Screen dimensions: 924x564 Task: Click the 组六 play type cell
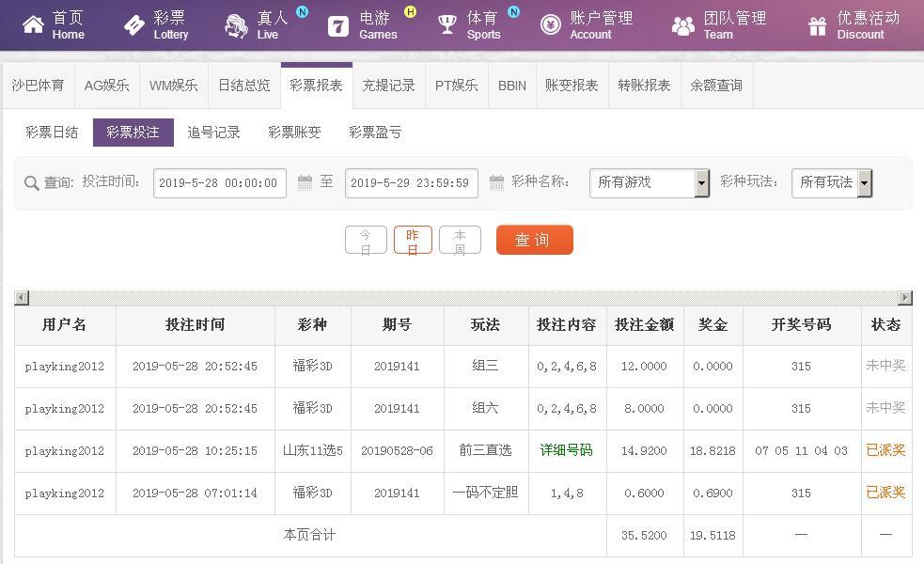(x=486, y=408)
